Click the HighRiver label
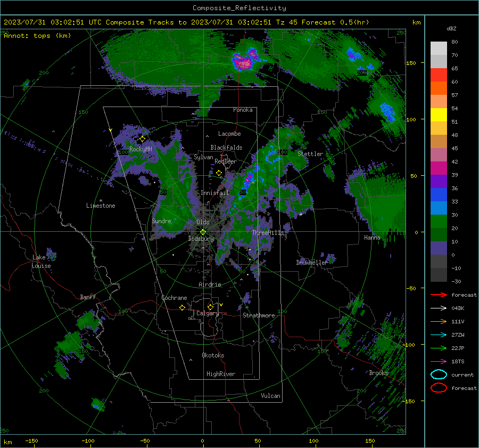 pyautogui.click(x=221, y=374)
